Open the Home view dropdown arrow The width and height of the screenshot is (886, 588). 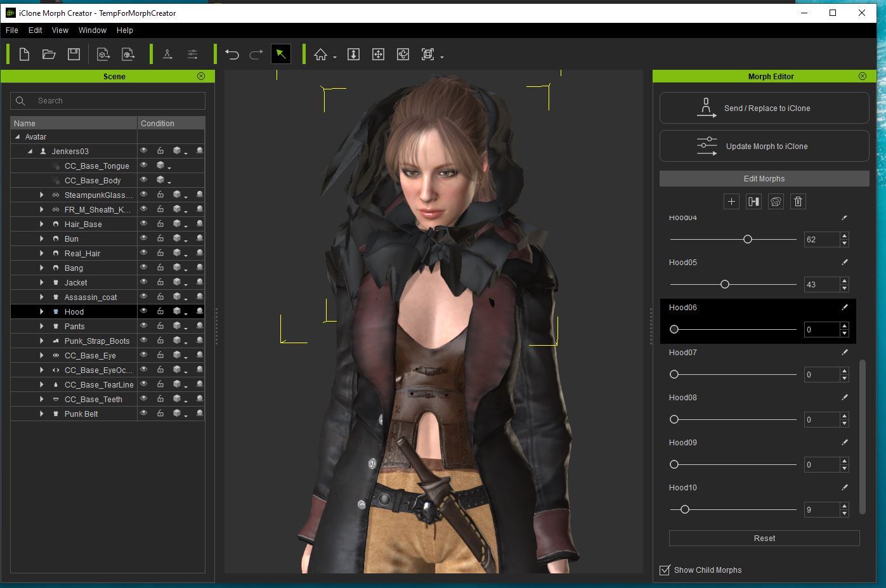point(335,57)
